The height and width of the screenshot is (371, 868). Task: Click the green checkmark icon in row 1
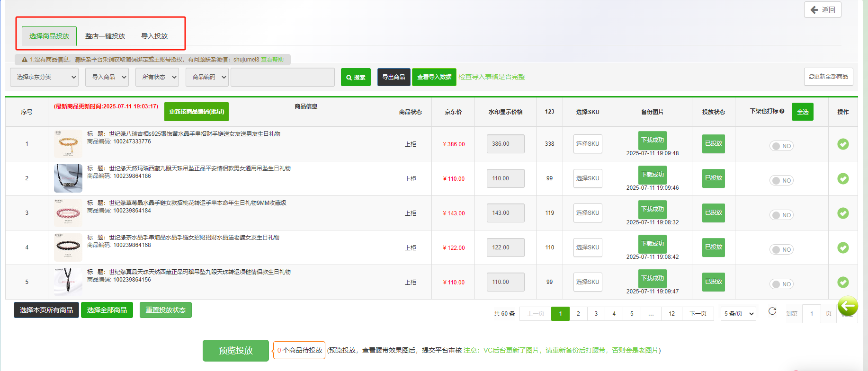click(842, 144)
